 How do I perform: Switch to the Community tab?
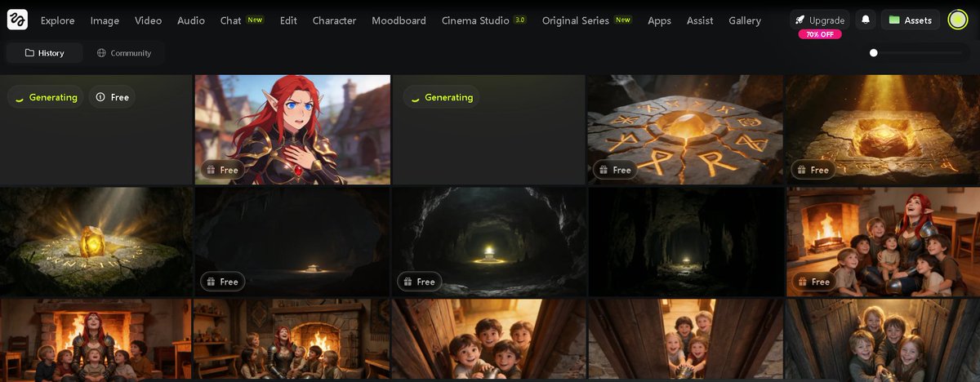(x=124, y=53)
